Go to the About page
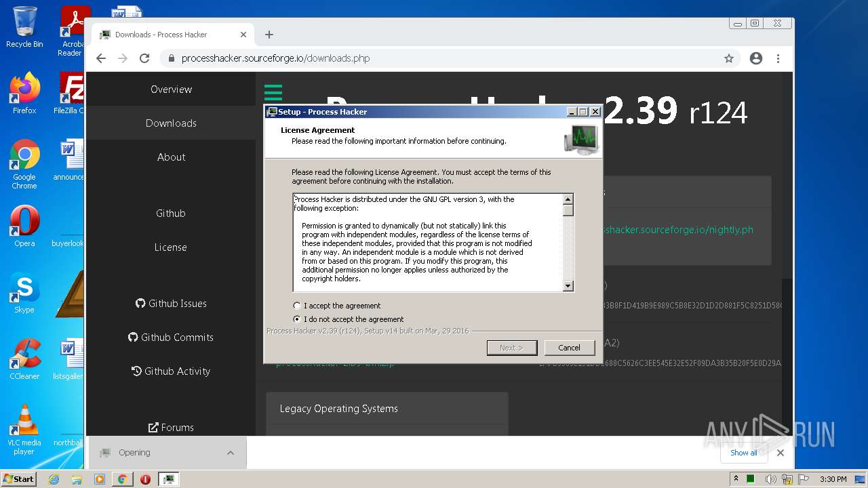Image resolution: width=868 pixels, height=488 pixels. pos(171,157)
